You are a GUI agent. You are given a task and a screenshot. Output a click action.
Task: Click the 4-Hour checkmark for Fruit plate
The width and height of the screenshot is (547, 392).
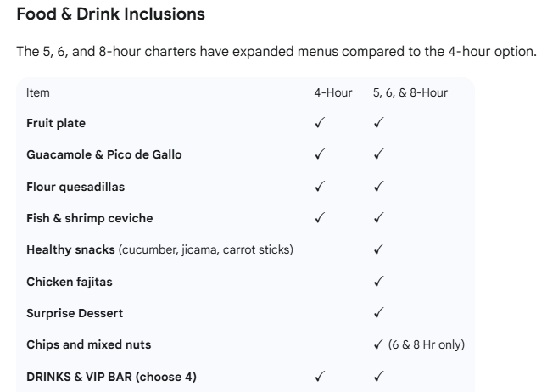coord(320,123)
